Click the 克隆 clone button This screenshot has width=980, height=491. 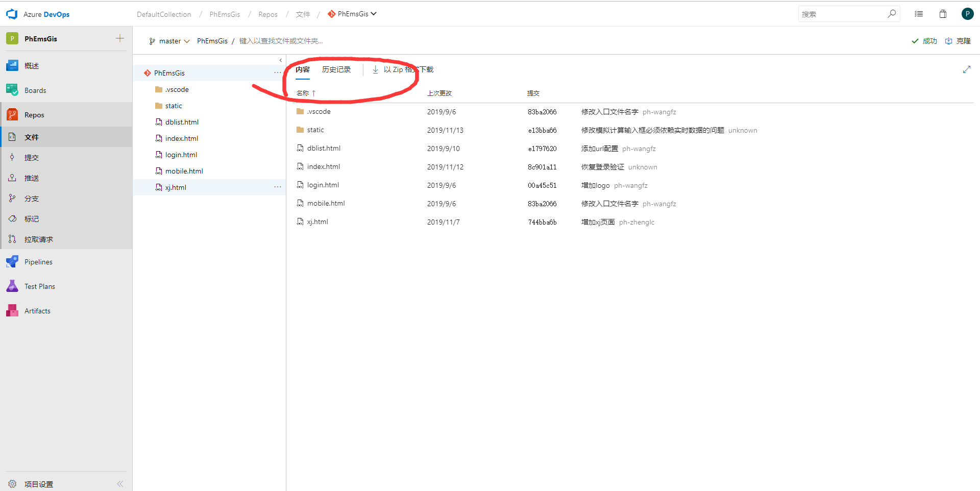coord(958,41)
